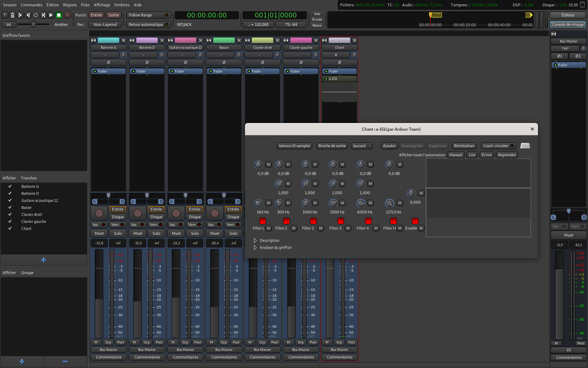Viewport: 588px width, 368px height.
Task: Expand the Description section
Action: tap(255, 240)
